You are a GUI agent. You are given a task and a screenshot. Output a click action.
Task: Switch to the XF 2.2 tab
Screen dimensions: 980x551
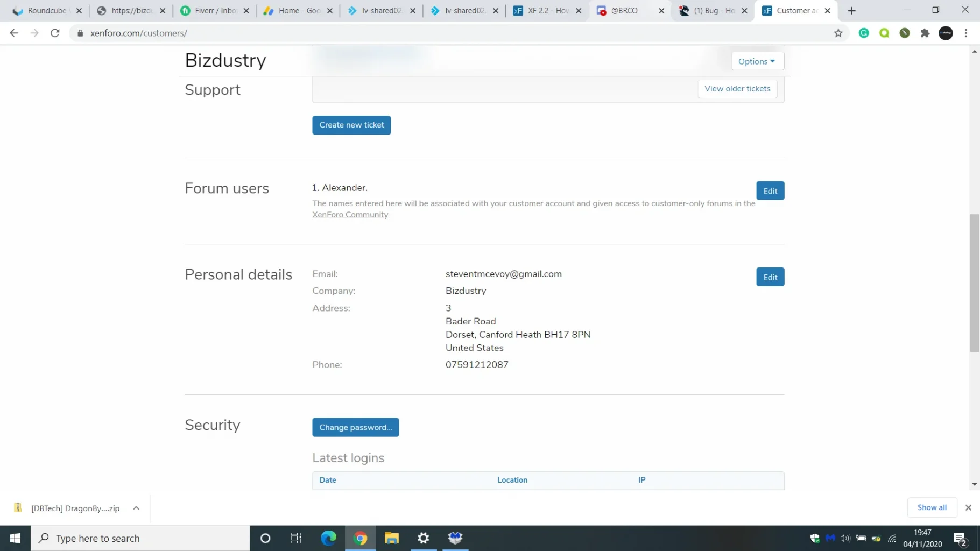coord(547,11)
